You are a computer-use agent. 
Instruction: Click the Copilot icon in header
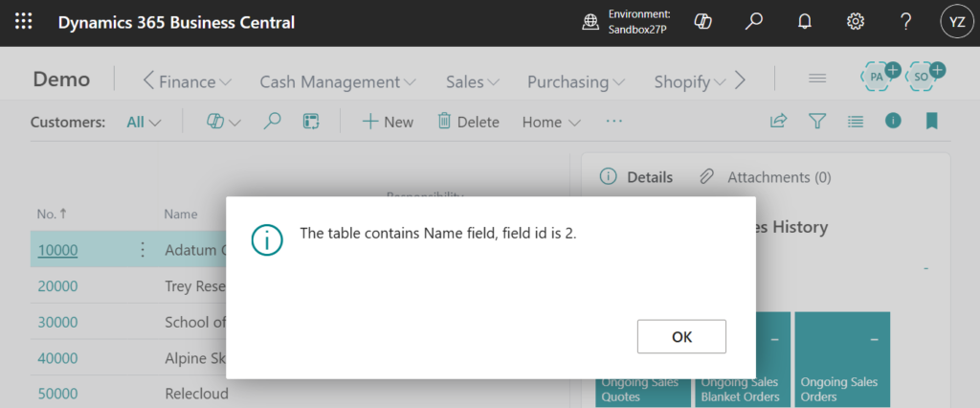(x=704, y=22)
